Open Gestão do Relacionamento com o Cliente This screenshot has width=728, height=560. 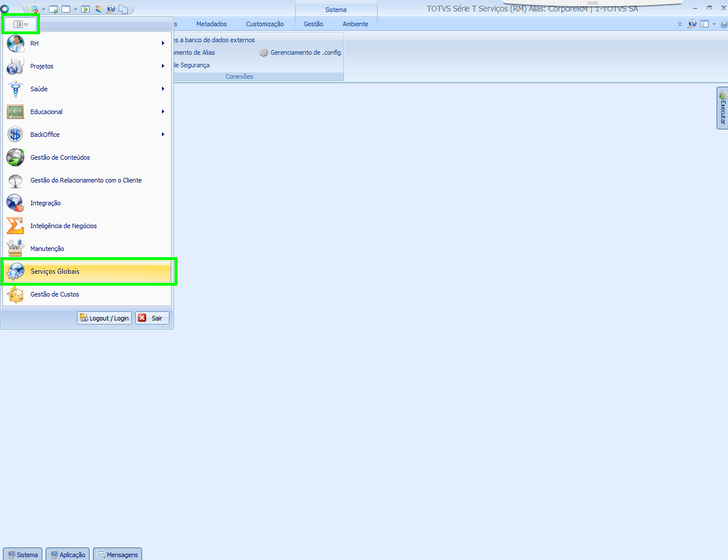pos(87,180)
